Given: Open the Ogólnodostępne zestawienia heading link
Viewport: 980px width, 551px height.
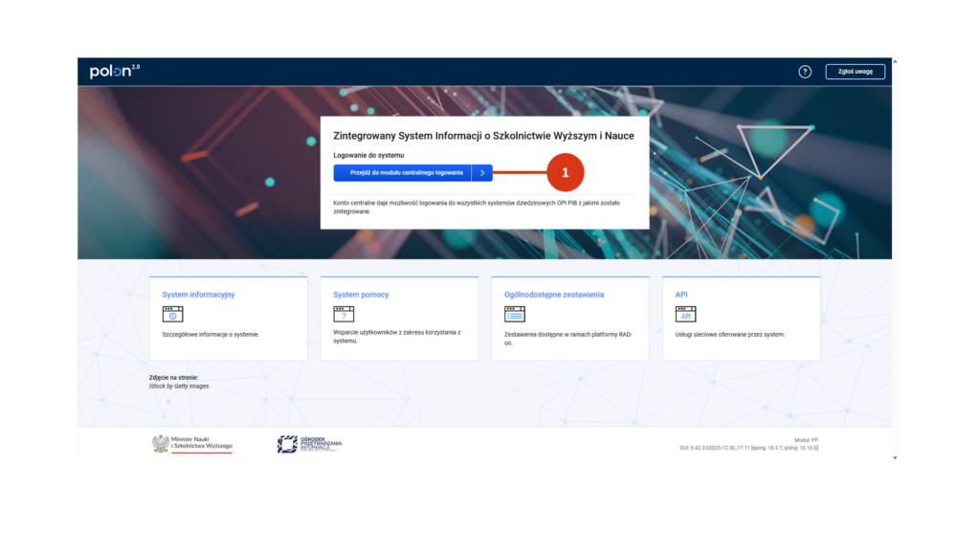Looking at the screenshot, I should pyautogui.click(x=554, y=295).
